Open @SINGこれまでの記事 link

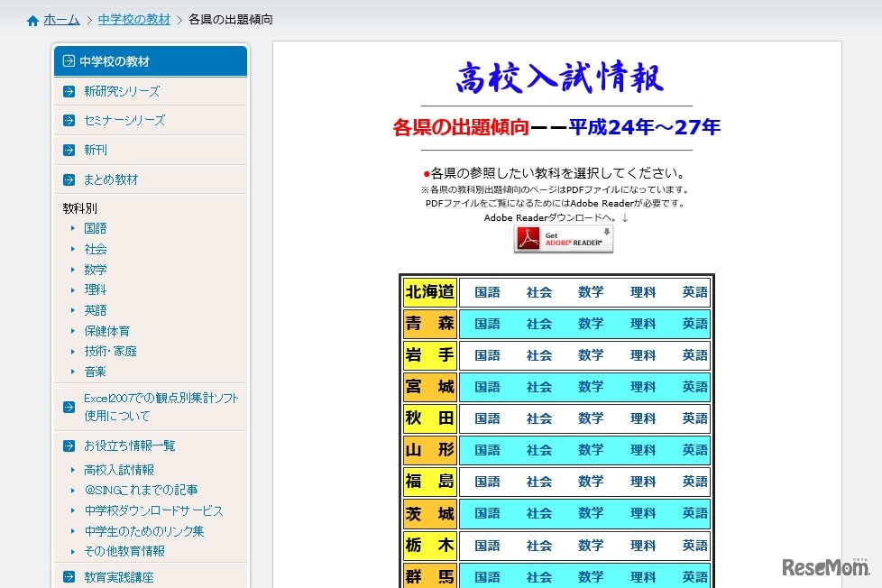click(142, 490)
